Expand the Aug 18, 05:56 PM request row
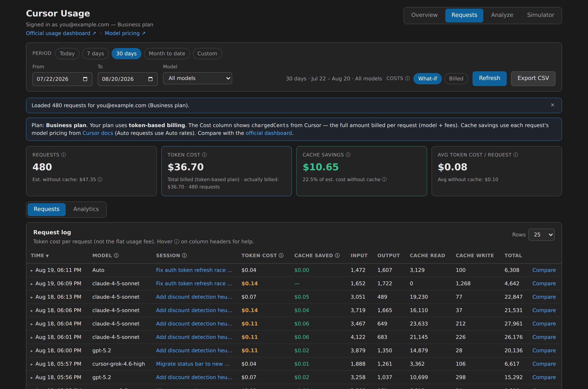The width and height of the screenshot is (588, 389). (32, 378)
